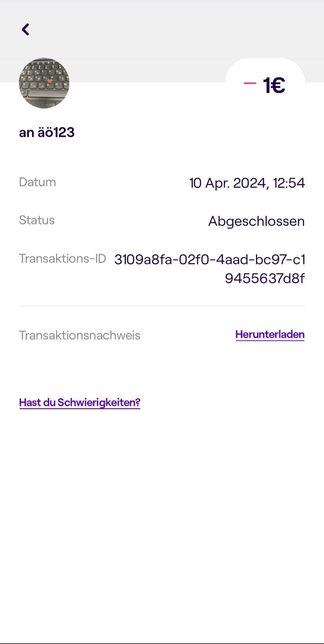
Task: Click the time 12:54 in date row
Action: click(289, 183)
